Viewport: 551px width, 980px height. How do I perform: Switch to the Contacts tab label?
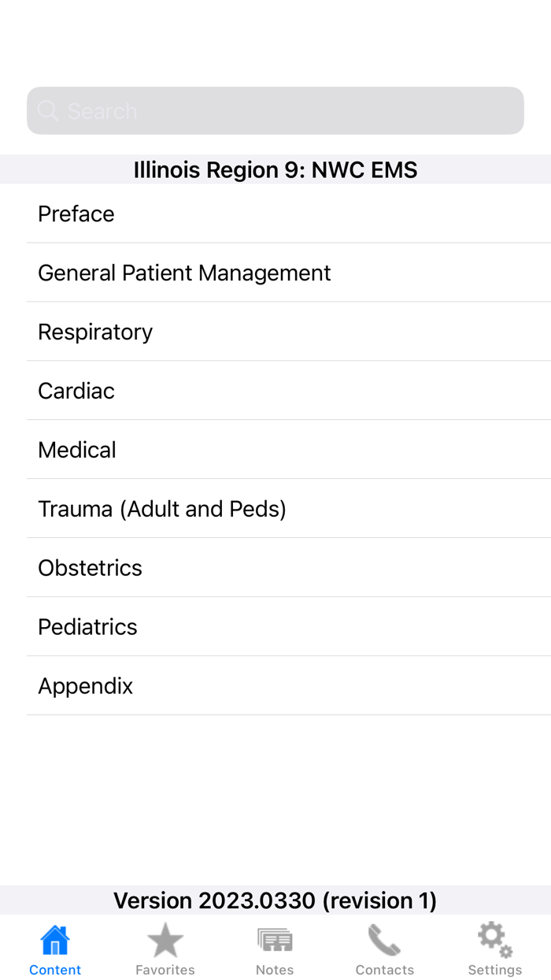click(x=384, y=970)
